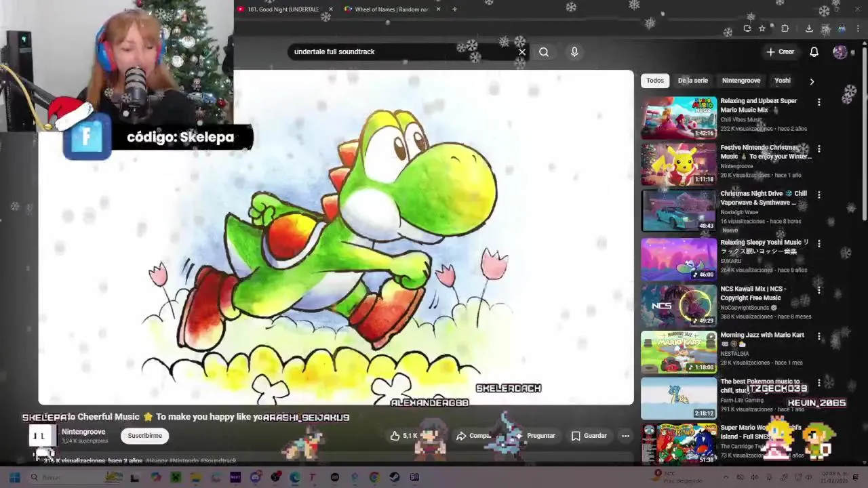Close the 101. Good Night tab
The width and height of the screenshot is (868, 488).
(x=331, y=9)
